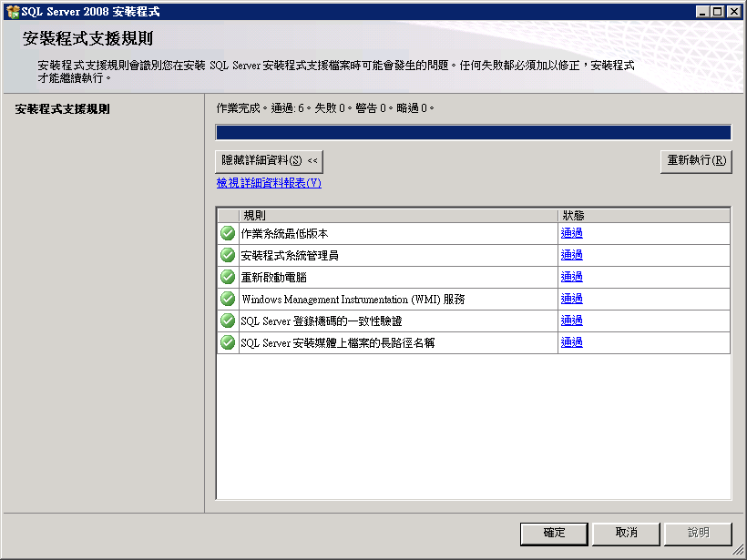
Task: Open 通過 status link for 安裝程式系統管理員
Action: [572, 255]
